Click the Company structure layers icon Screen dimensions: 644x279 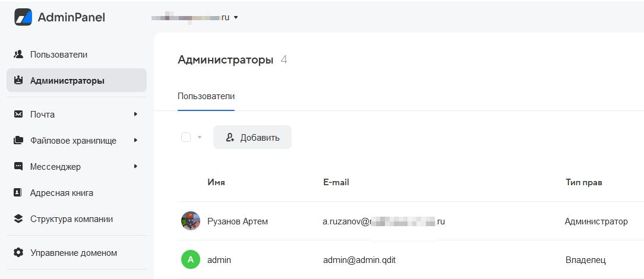click(x=18, y=219)
